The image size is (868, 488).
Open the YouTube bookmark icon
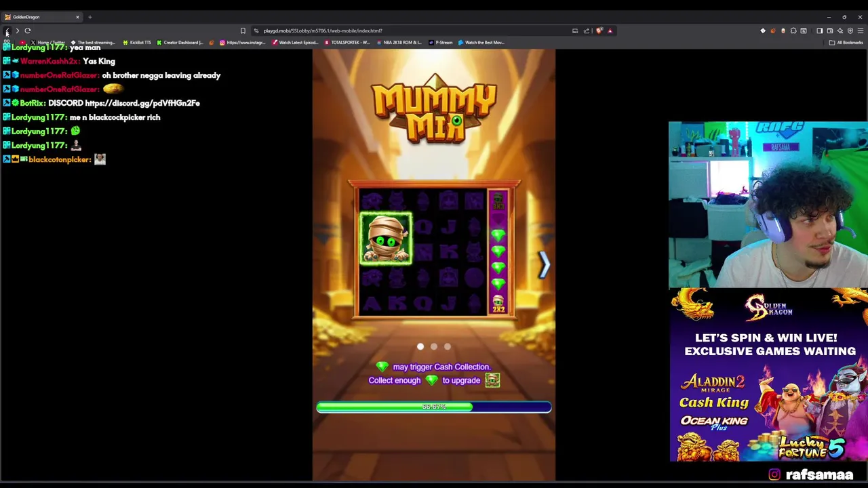[22, 42]
